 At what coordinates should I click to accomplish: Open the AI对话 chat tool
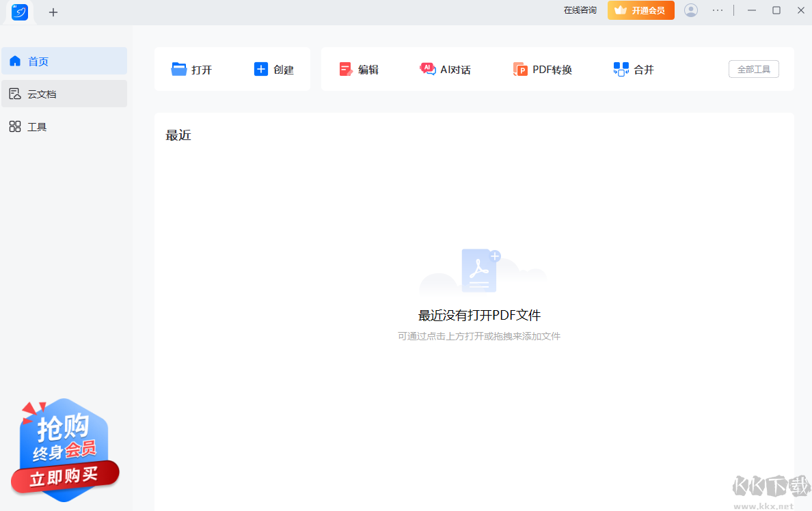(x=427, y=68)
